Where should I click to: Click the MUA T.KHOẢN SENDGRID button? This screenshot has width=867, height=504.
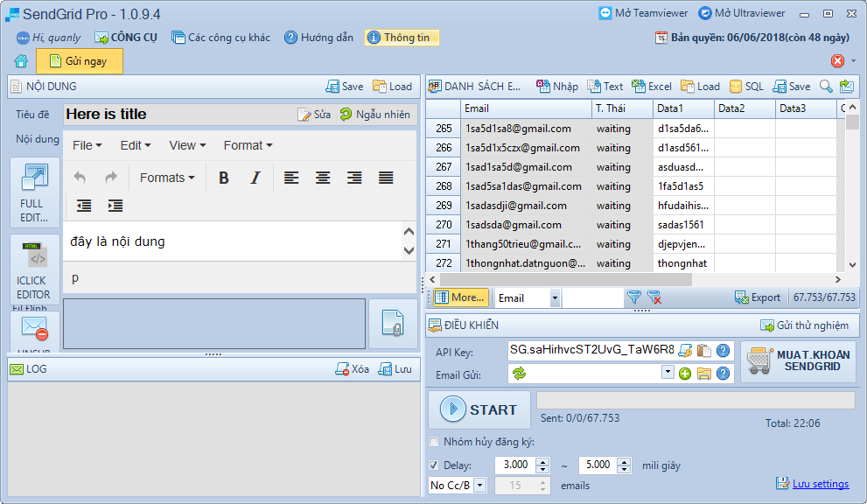[x=798, y=361]
